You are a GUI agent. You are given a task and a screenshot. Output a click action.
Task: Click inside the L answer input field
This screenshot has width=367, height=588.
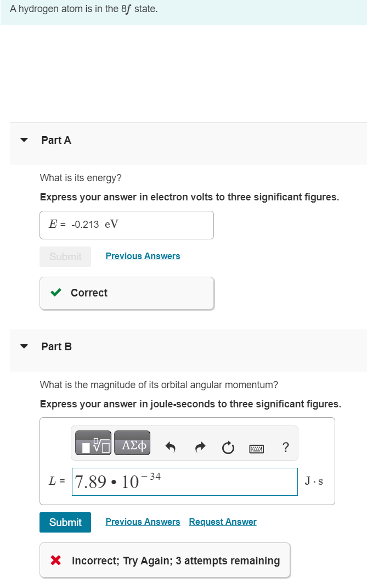pos(184,481)
